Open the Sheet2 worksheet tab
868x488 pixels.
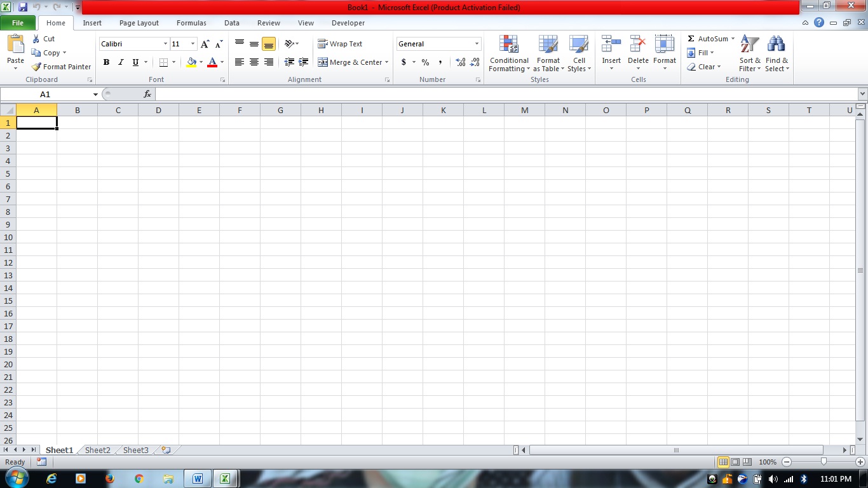pyautogui.click(x=98, y=450)
